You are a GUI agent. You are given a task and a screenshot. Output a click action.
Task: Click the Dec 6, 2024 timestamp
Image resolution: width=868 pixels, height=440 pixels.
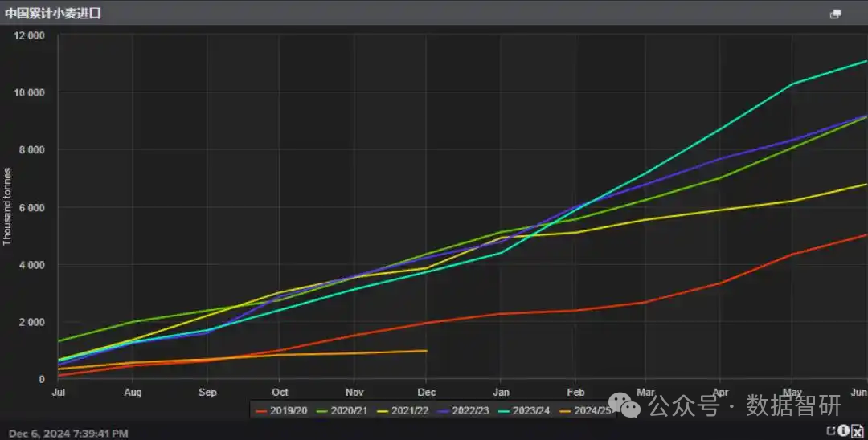coord(68,434)
